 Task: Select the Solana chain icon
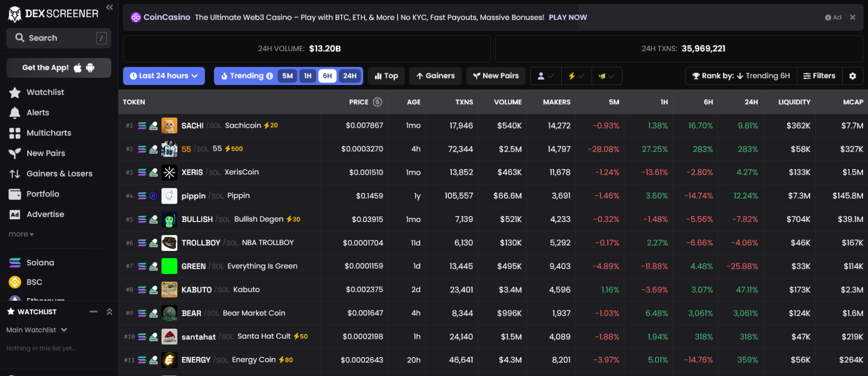click(15, 263)
